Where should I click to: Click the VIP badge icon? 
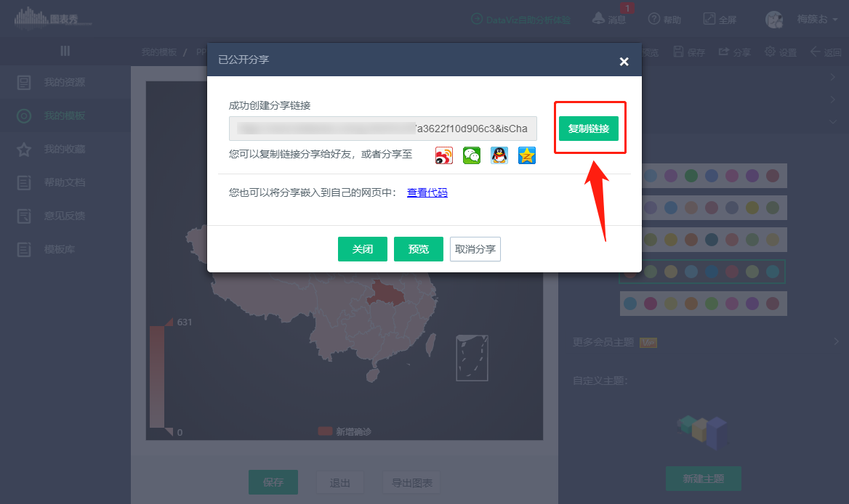click(648, 342)
